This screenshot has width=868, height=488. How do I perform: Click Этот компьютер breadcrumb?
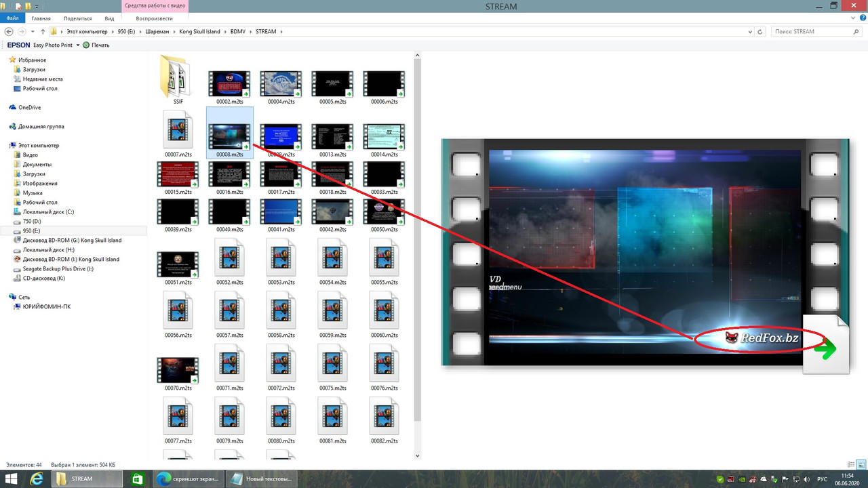[x=87, y=31]
